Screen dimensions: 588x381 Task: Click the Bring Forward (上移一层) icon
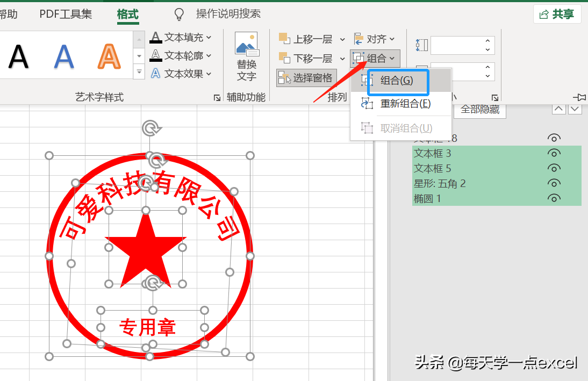tap(284, 38)
